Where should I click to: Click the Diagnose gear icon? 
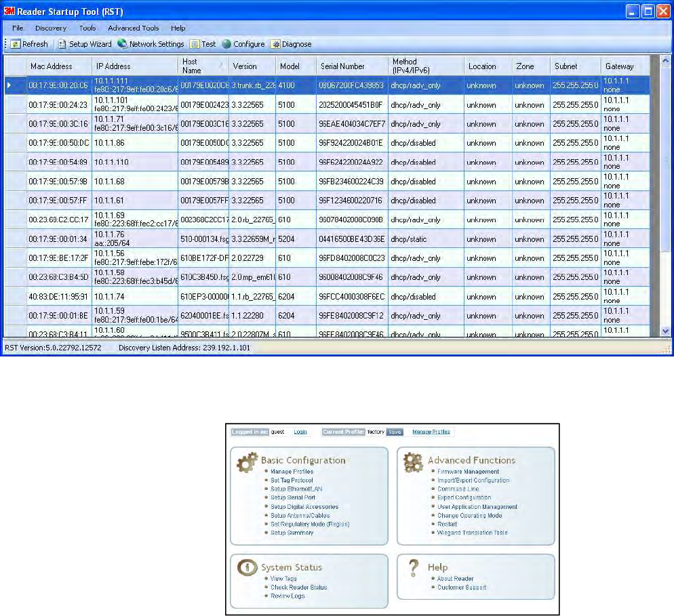pos(275,44)
